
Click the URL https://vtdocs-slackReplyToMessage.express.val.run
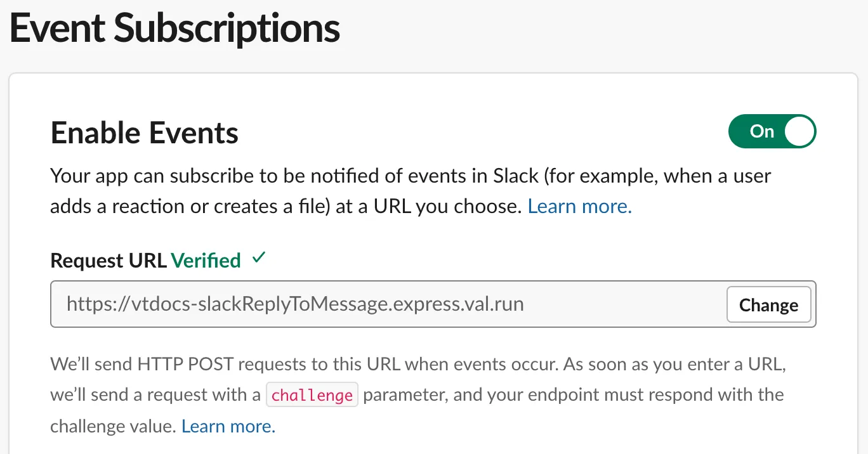(295, 304)
